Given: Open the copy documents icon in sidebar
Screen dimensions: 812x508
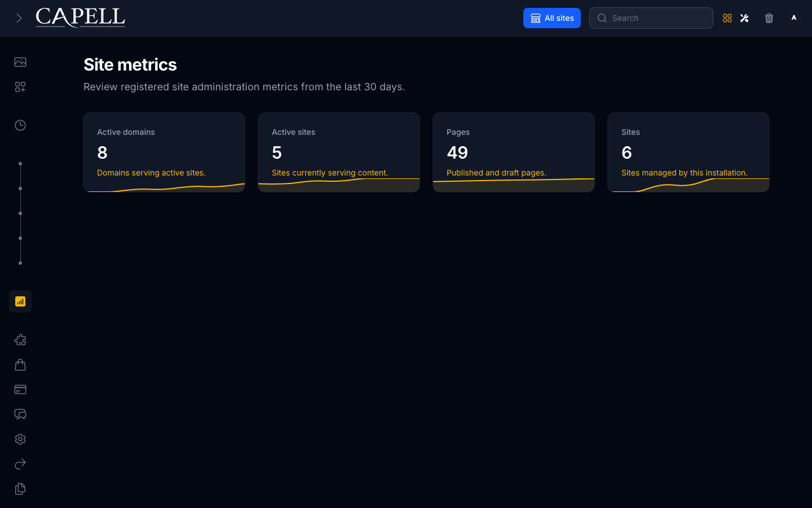Looking at the screenshot, I should point(20,489).
